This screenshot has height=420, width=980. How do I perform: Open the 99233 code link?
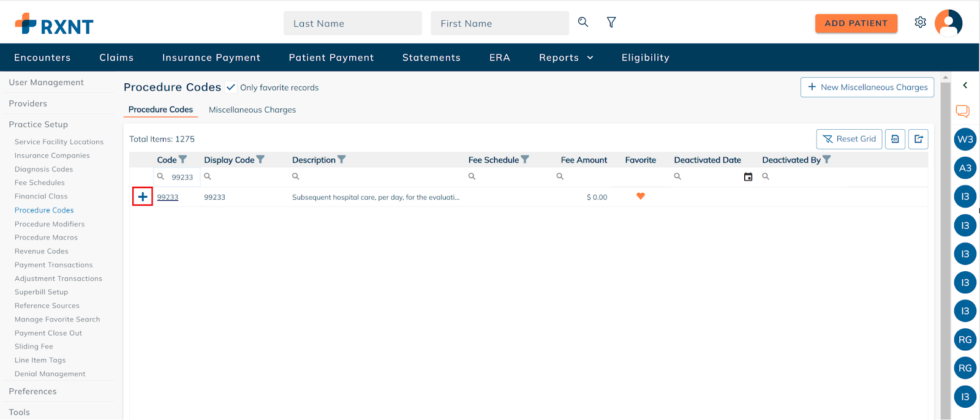[167, 197]
